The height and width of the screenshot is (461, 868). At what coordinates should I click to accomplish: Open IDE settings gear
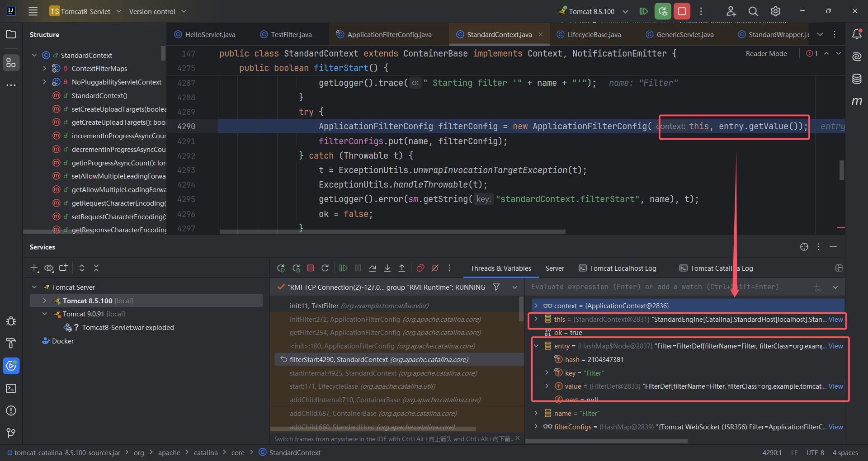775,11
